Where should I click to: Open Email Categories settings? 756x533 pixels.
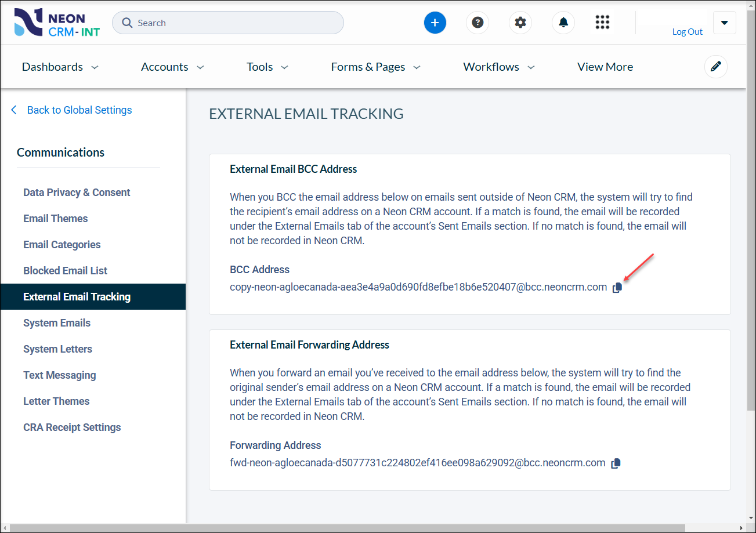62,245
